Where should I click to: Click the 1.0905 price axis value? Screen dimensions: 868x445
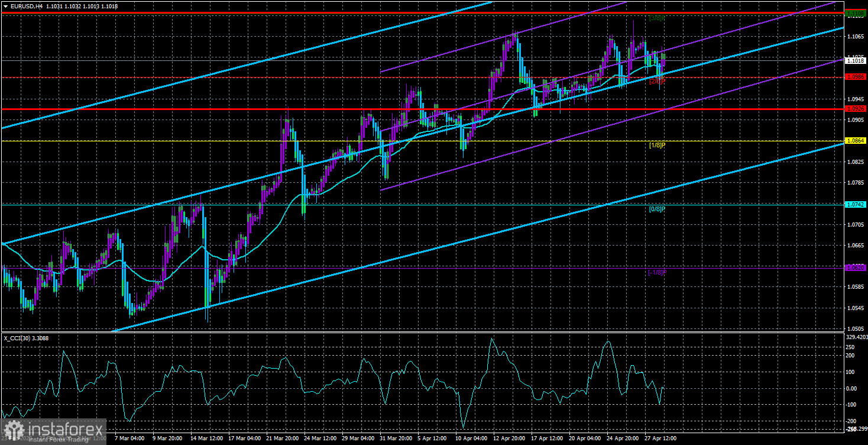click(x=855, y=120)
